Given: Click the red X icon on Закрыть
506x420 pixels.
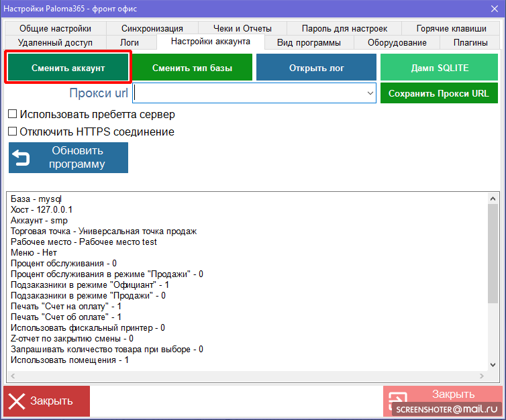Looking at the screenshot, I should [x=17, y=401].
